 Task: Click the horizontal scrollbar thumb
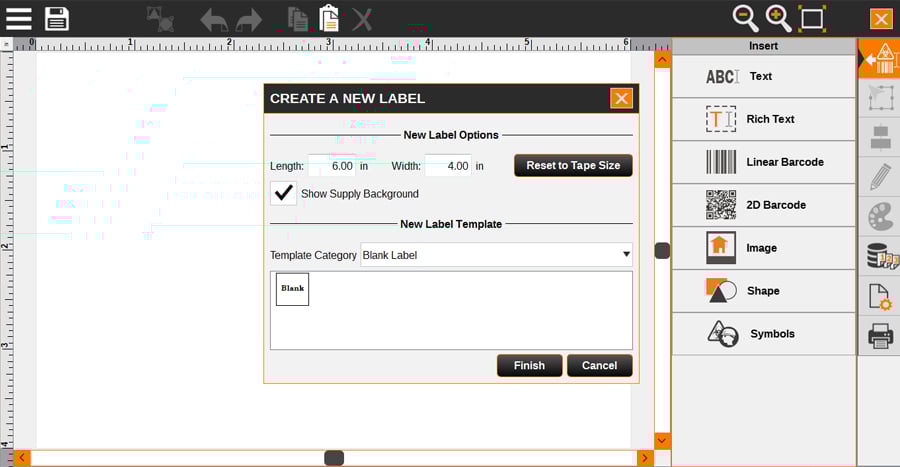tap(334, 458)
